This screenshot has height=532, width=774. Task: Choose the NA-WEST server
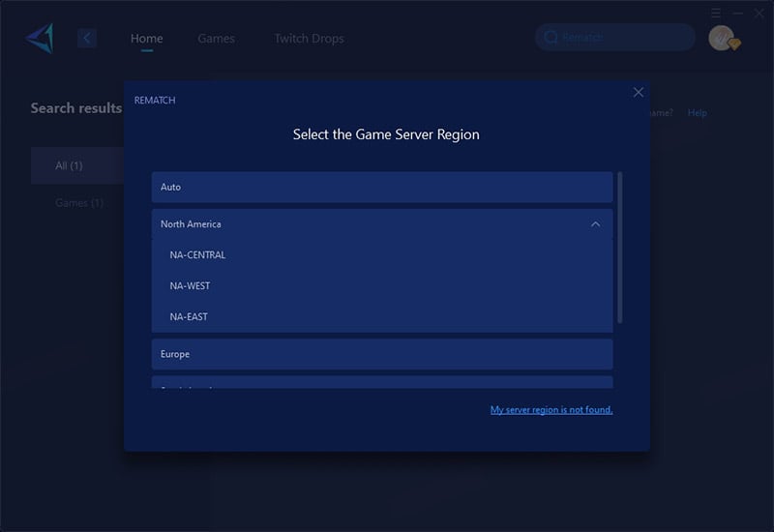click(382, 285)
